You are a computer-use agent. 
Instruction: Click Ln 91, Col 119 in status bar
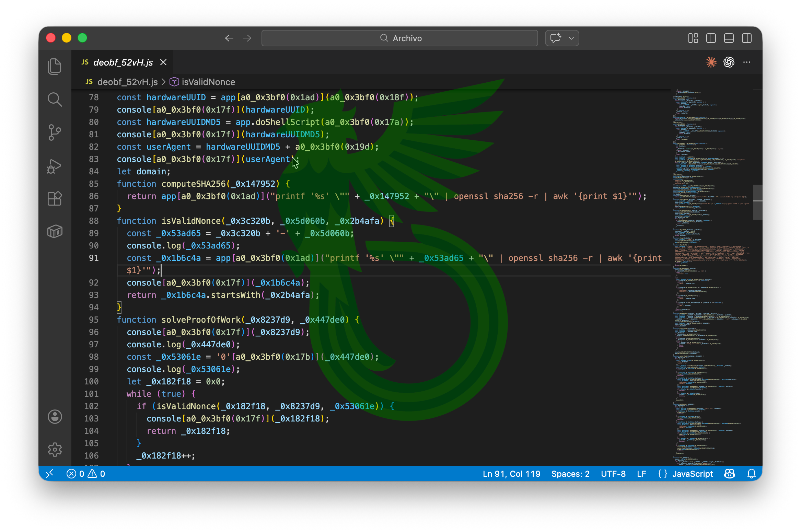(x=511, y=474)
